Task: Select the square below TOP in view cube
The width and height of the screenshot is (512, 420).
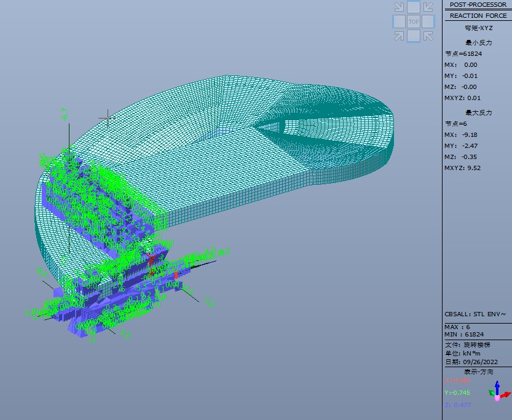Action: tap(414, 36)
